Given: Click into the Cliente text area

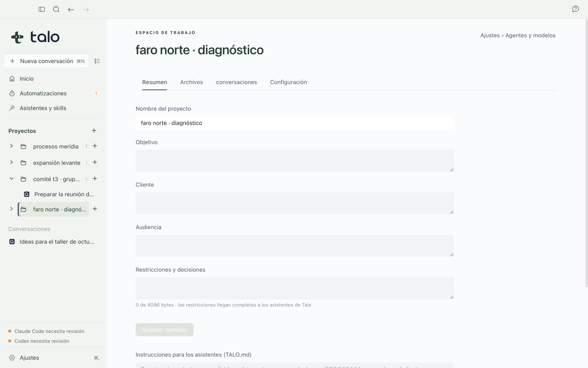Looking at the screenshot, I should (294, 203).
